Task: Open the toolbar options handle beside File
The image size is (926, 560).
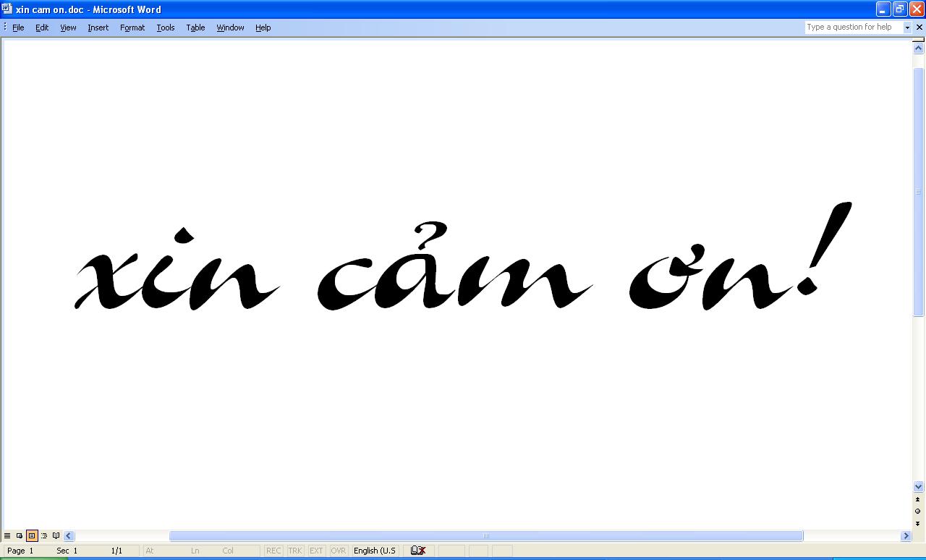Action: click(x=5, y=27)
